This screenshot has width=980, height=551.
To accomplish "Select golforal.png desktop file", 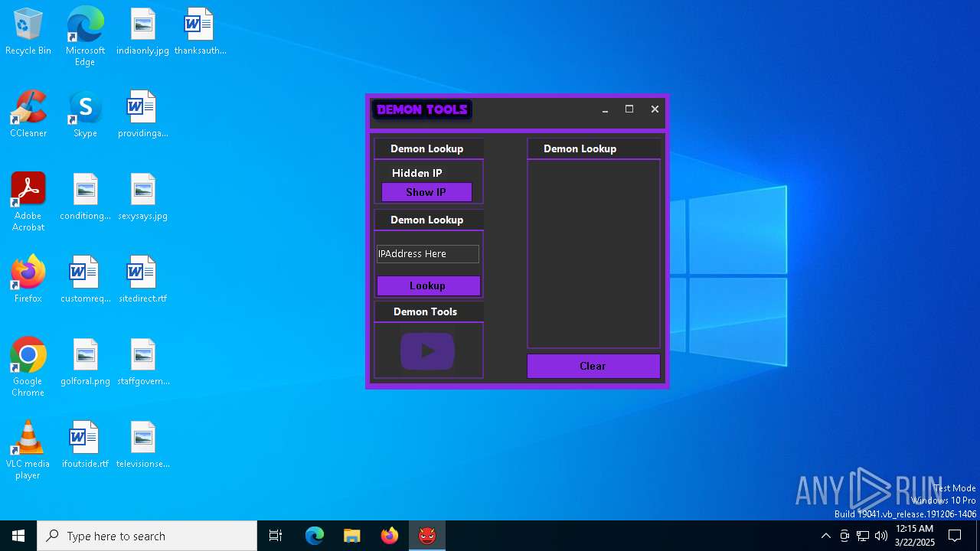I will (x=85, y=363).
